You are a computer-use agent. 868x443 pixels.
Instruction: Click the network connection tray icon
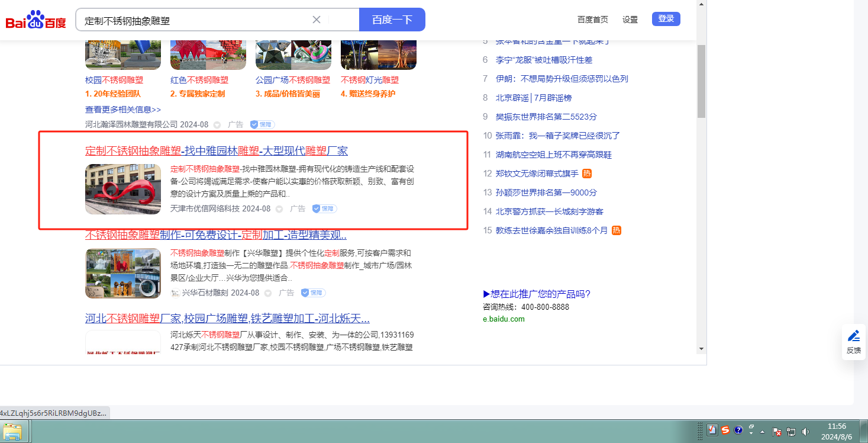pyautogui.click(x=791, y=432)
